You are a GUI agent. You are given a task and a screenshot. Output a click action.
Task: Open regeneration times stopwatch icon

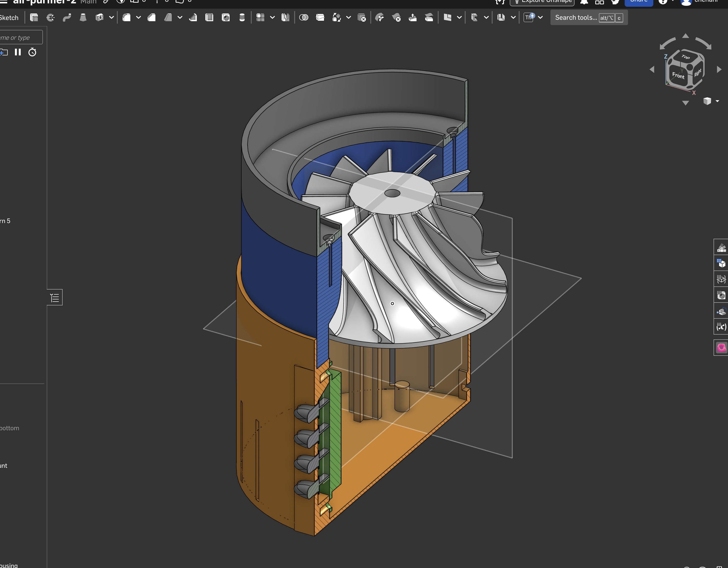point(32,52)
